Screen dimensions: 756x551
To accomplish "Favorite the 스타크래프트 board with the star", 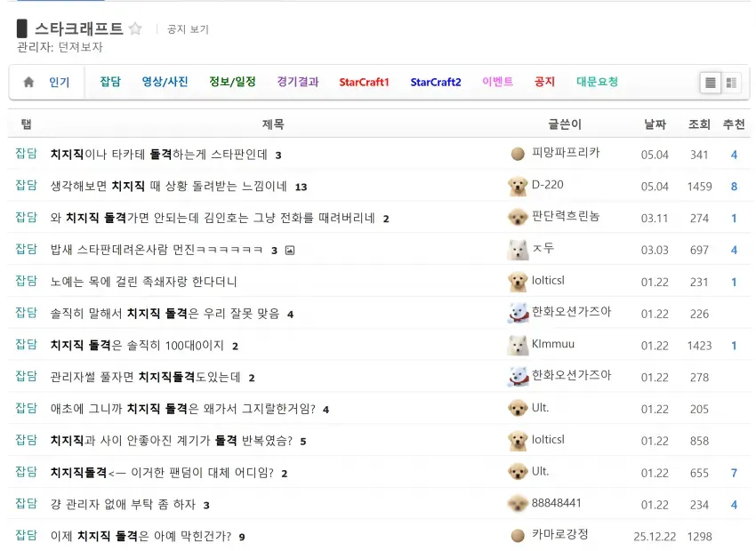I will point(135,29).
